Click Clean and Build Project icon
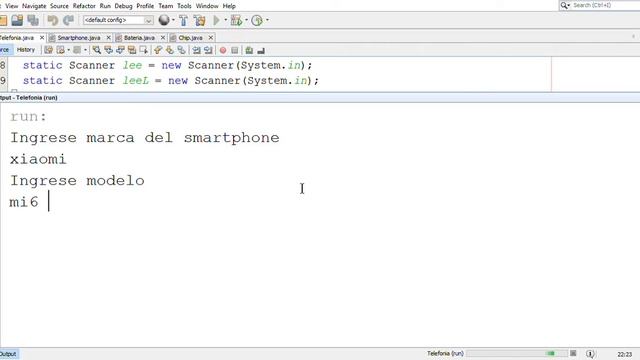Viewport: 640px width, 360px height. pos(200,20)
